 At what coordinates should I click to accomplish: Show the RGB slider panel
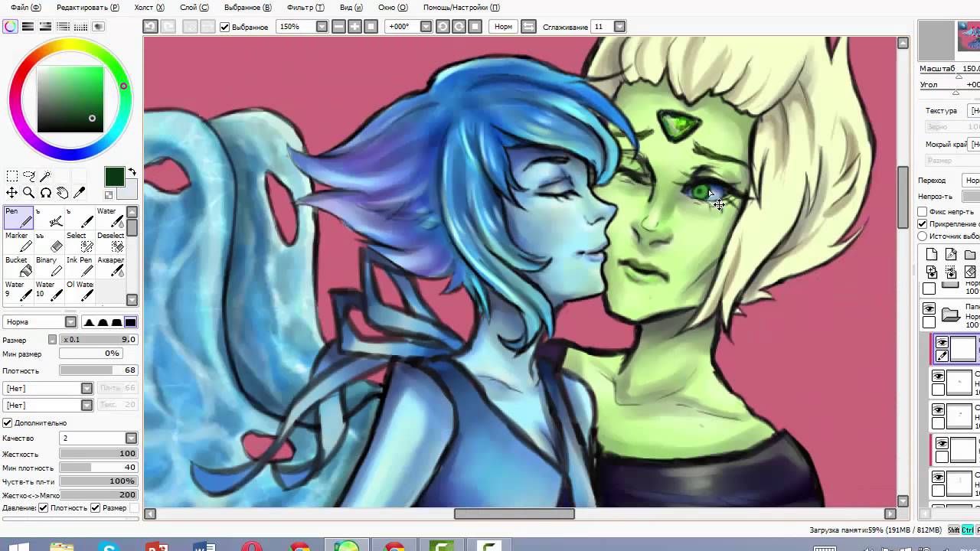[x=28, y=27]
